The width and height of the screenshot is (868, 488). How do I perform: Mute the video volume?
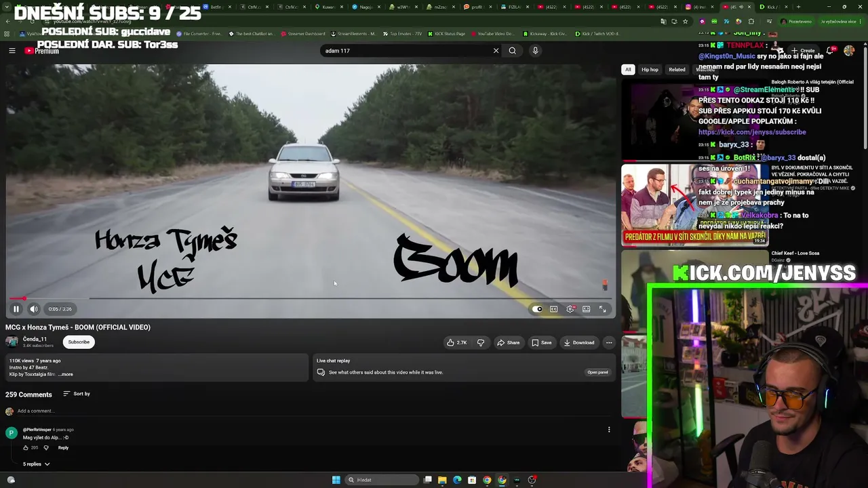pos(34,309)
